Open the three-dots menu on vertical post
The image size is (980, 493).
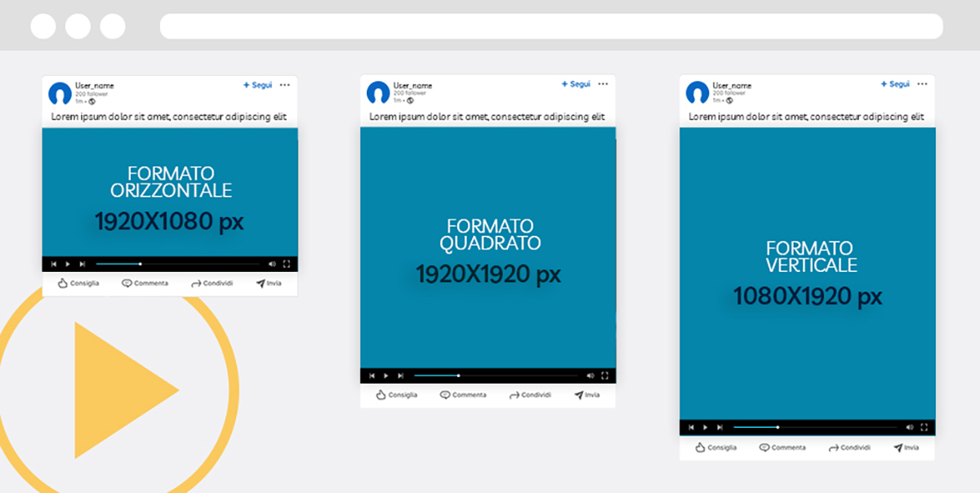[922, 84]
